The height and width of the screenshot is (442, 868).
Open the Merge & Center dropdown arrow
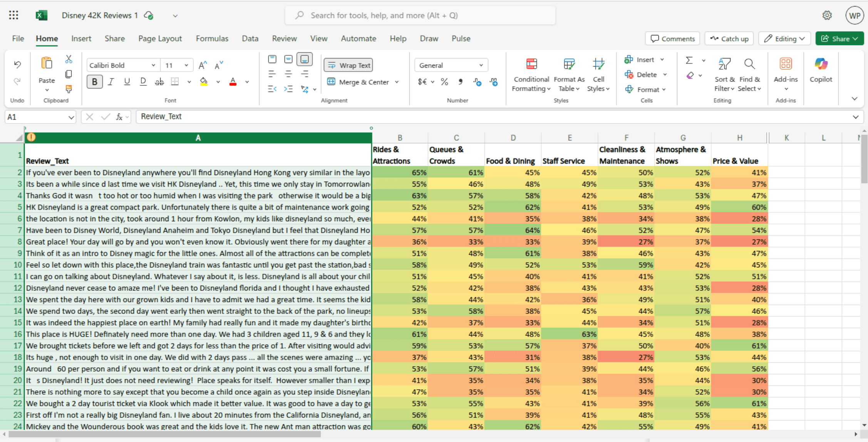(397, 82)
